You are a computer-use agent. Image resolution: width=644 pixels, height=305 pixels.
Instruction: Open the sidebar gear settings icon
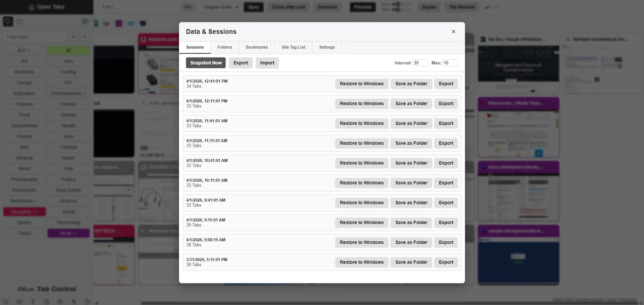click(85, 21)
